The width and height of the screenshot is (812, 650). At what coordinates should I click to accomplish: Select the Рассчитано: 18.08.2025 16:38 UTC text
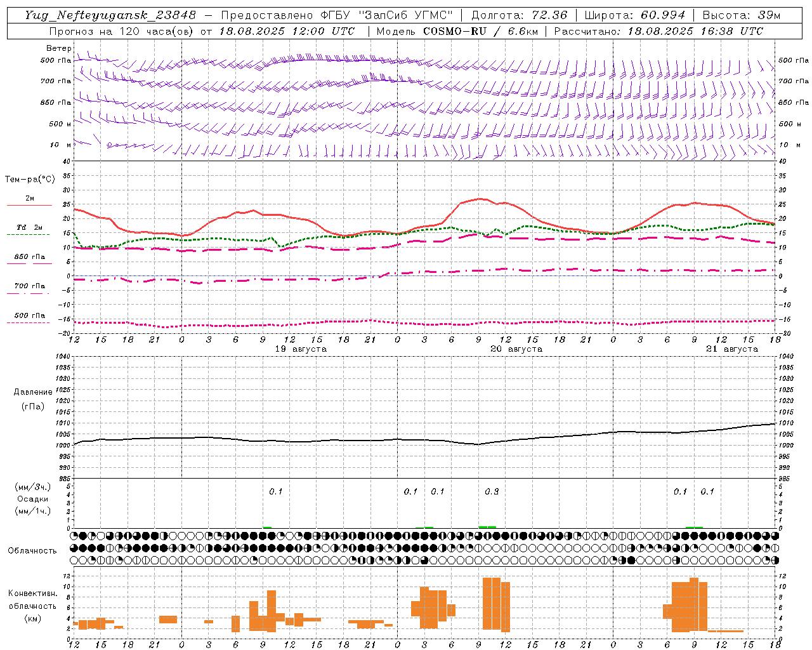[x=658, y=31]
